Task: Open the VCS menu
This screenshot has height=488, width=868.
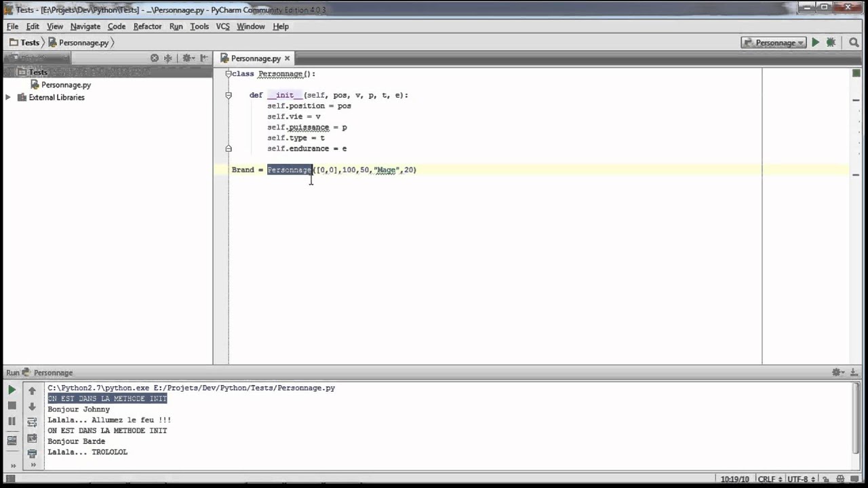Action: pyautogui.click(x=223, y=26)
